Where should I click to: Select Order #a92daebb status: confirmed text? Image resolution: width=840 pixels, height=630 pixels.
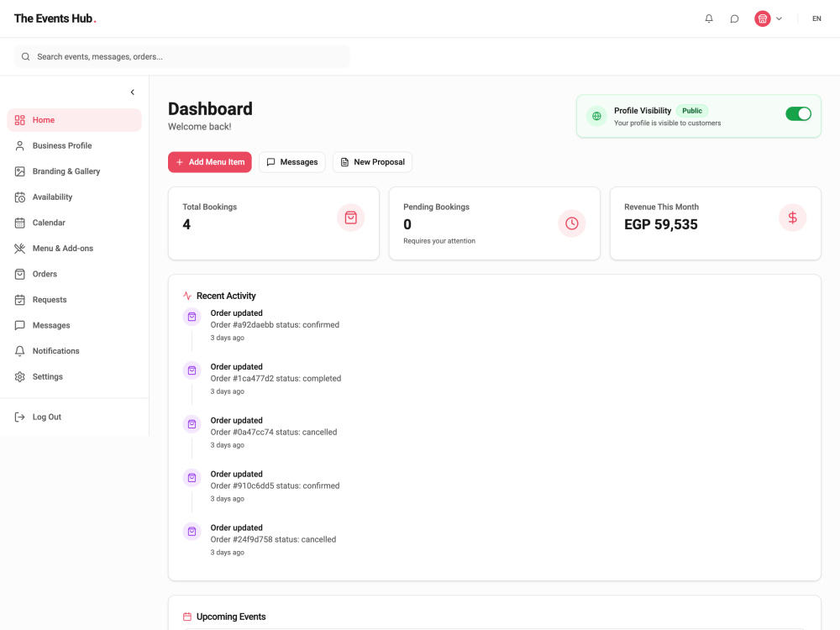tap(275, 324)
